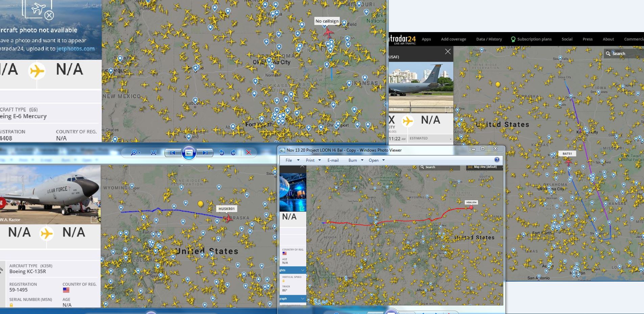Go to next image in rear Photo Viewer
This screenshot has height=314, width=644.
point(205,153)
